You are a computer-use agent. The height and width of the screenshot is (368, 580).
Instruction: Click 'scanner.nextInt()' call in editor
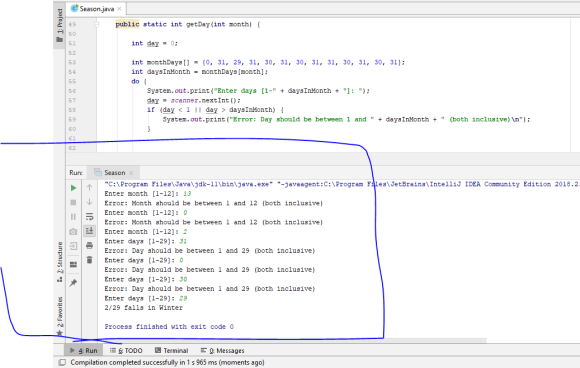(x=205, y=101)
